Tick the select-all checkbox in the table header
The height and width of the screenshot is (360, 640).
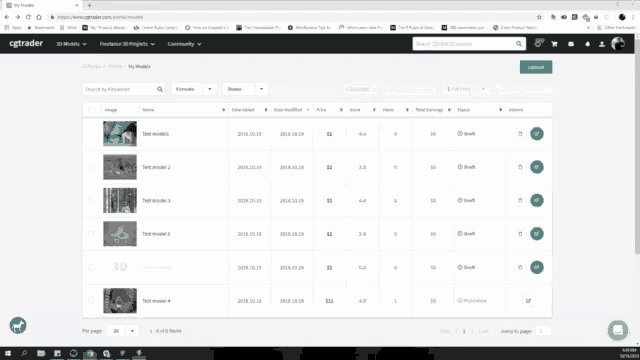click(x=91, y=110)
